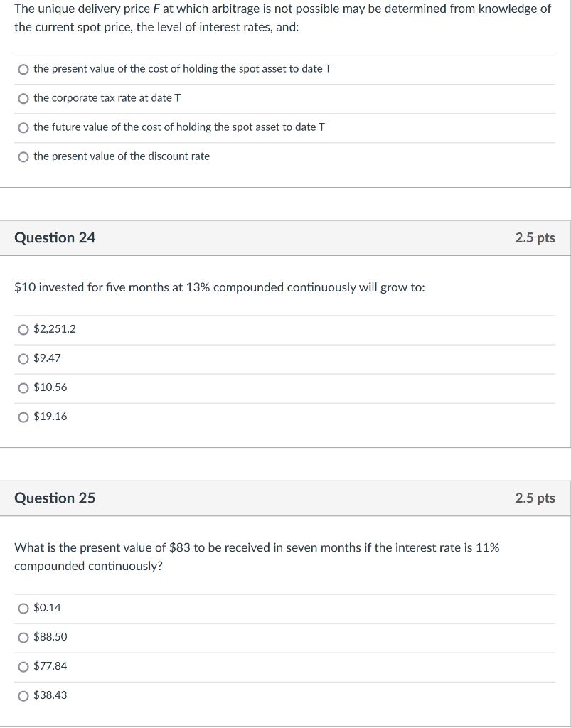Click the radio circle beside $10.56
The height and width of the screenshot is (728, 571).
click(23, 387)
